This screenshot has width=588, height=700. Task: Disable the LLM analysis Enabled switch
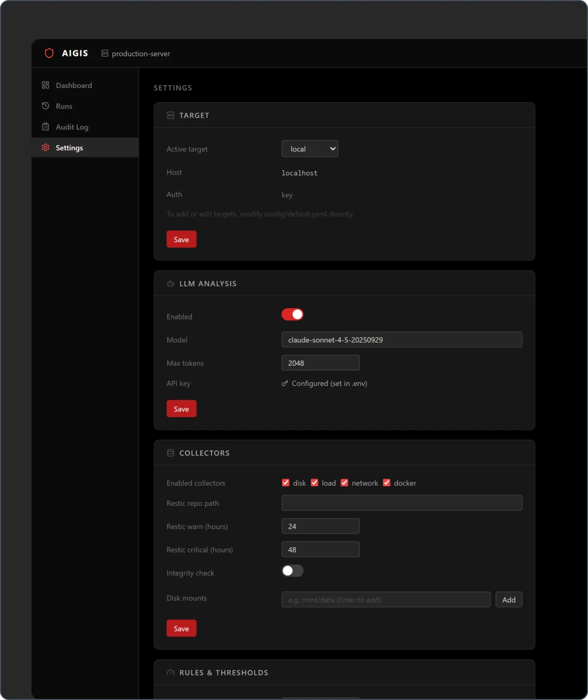(x=292, y=314)
